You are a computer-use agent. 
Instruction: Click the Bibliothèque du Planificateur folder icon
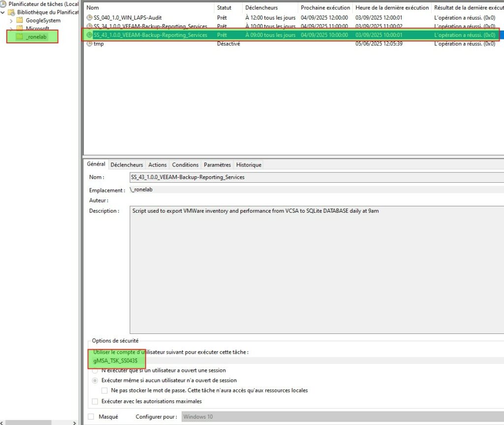tap(11, 12)
